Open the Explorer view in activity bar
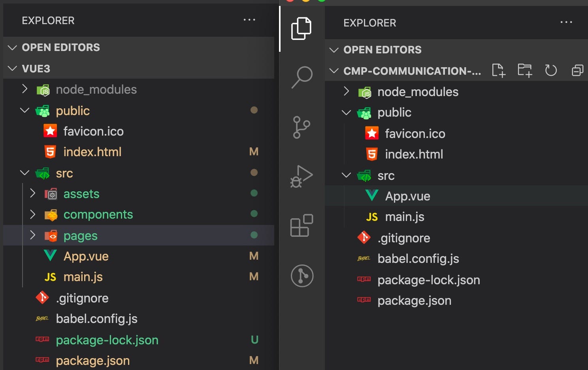 point(301,28)
